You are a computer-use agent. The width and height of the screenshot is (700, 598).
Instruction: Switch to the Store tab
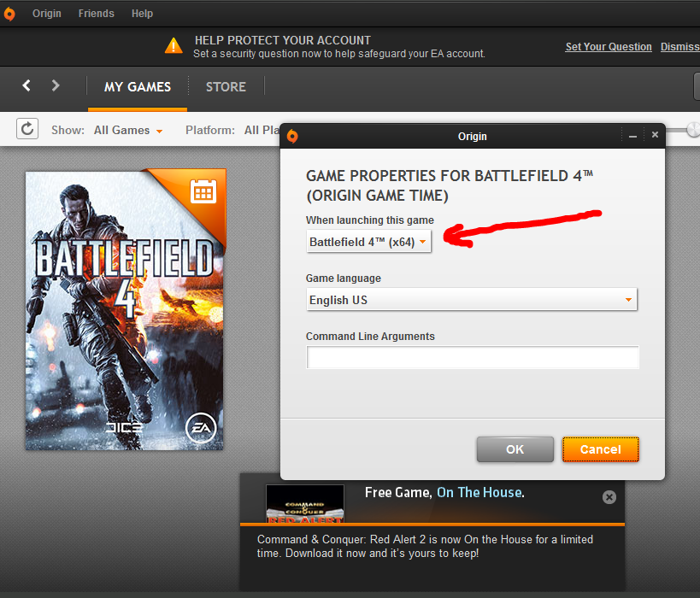pyautogui.click(x=226, y=86)
